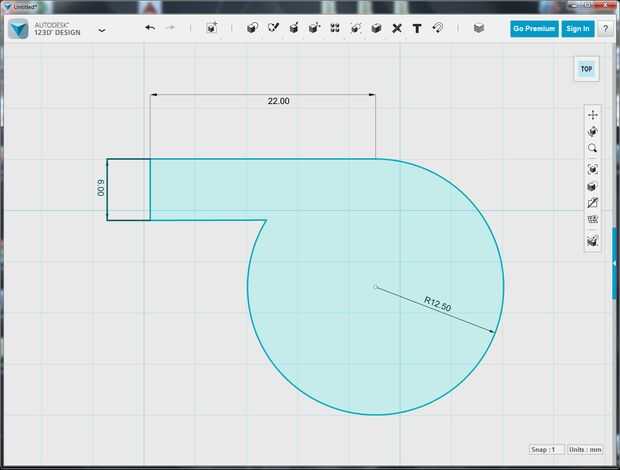Click the R12.50 radius dimension

click(x=437, y=304)
